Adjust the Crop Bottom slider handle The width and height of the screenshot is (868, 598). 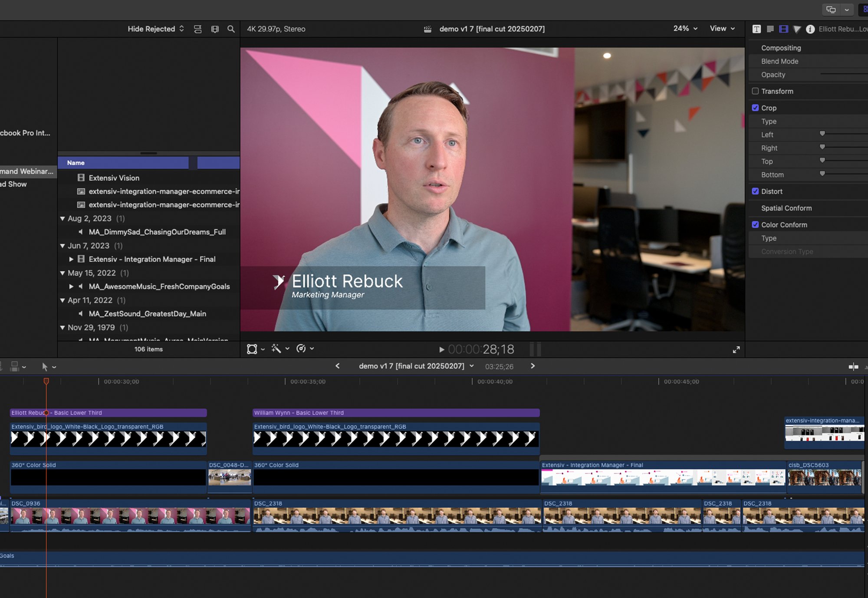[822, 174]
